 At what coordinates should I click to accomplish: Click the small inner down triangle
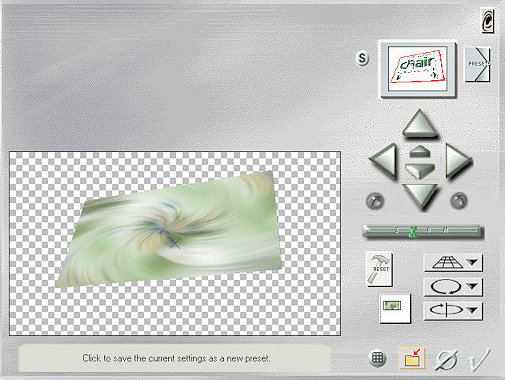point(420,171)
